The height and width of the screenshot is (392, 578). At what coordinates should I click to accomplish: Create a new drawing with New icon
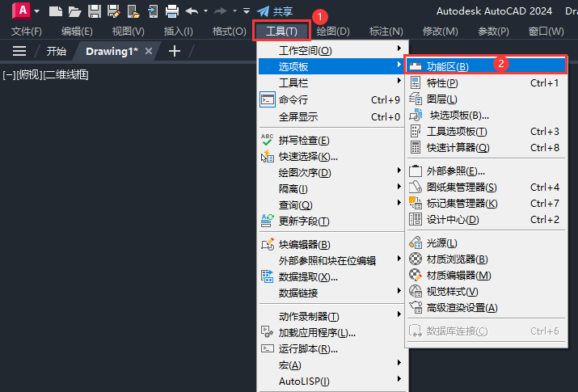[55, 11]
